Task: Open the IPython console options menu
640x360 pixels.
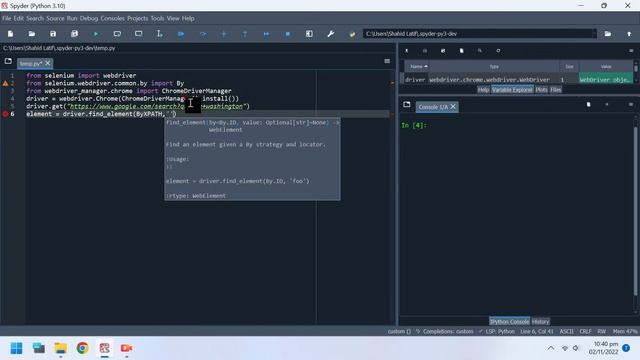Action: pos(631,104)
